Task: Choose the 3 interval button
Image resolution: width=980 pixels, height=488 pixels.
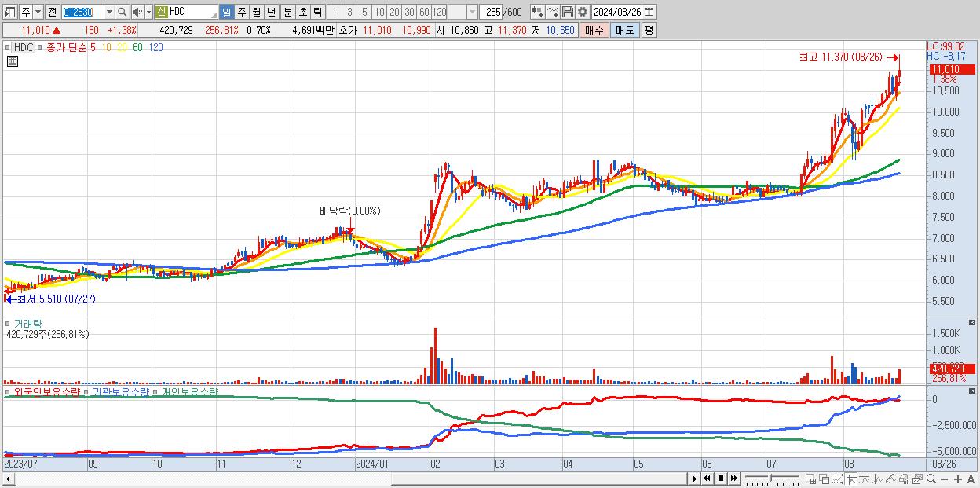Action: click(x=349, y=12)
